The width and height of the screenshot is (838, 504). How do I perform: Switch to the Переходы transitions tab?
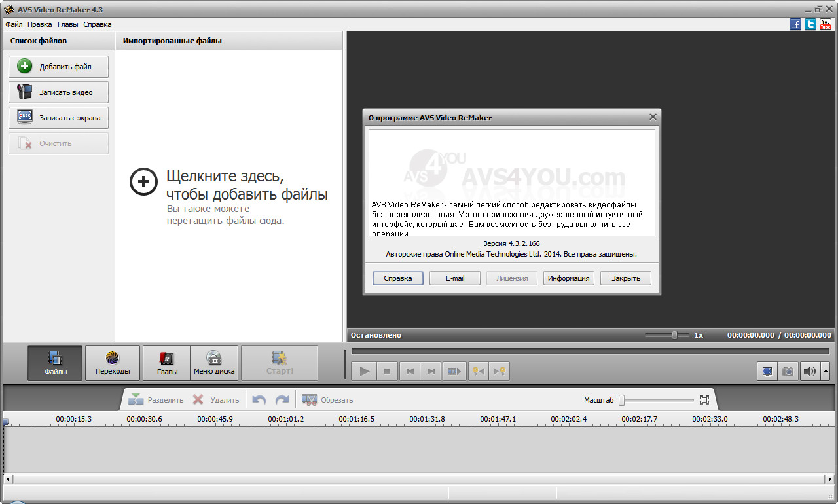tap(113, 363)
